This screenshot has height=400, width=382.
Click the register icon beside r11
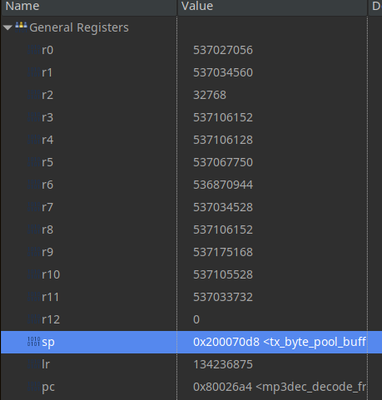click(x=33, y=297)
